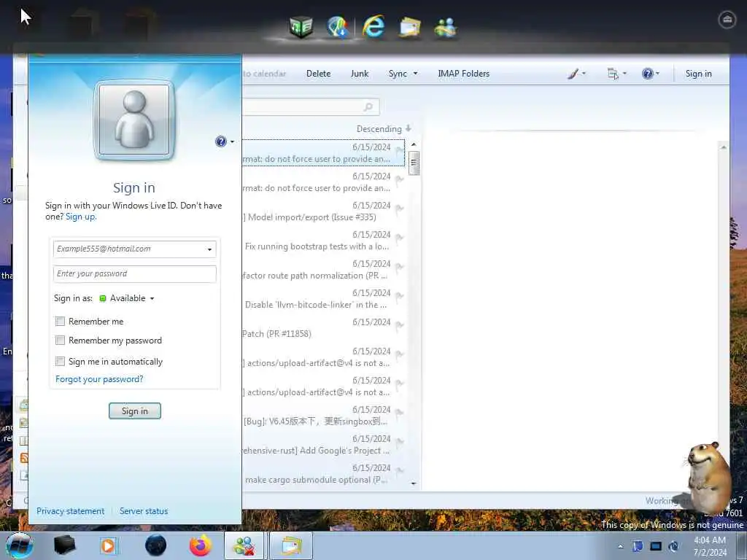Viewport: 747px width, 560px height.
Task: Click reading pane scroll up arrow
Action: pos(723,147)
